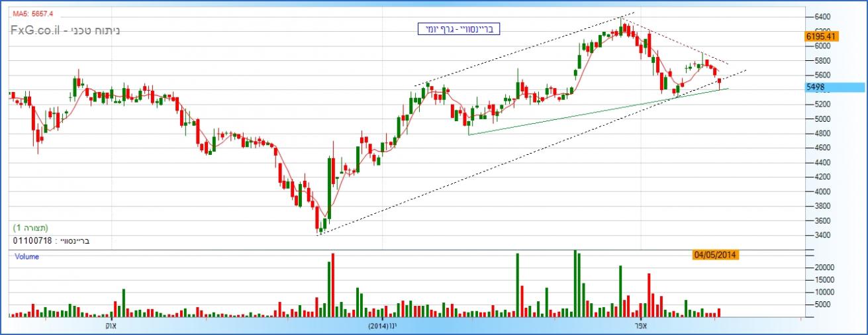The image size is (868, 335).
Task: Click the (2014) ינו time axis label
Action: point(383,326)
